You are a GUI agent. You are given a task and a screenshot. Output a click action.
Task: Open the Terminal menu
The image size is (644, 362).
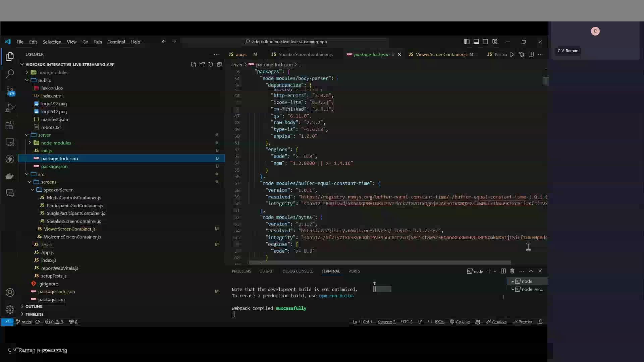(116, 42)
